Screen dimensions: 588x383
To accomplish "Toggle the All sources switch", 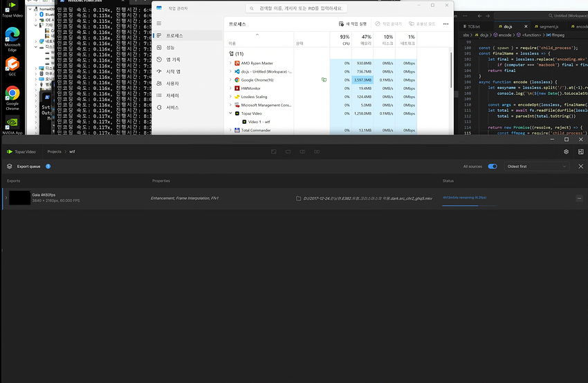I will tap(493, 167).
